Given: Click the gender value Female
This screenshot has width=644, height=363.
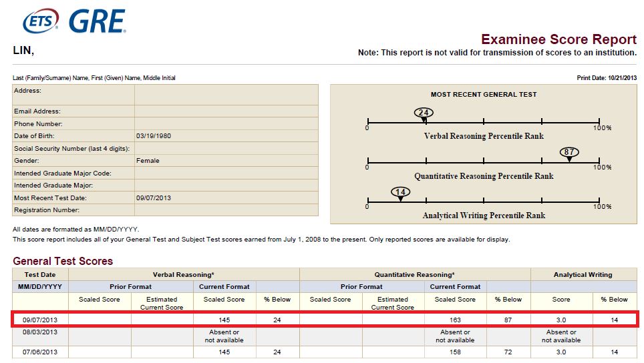Looking at the screenshot, I should tap(148, 160).
